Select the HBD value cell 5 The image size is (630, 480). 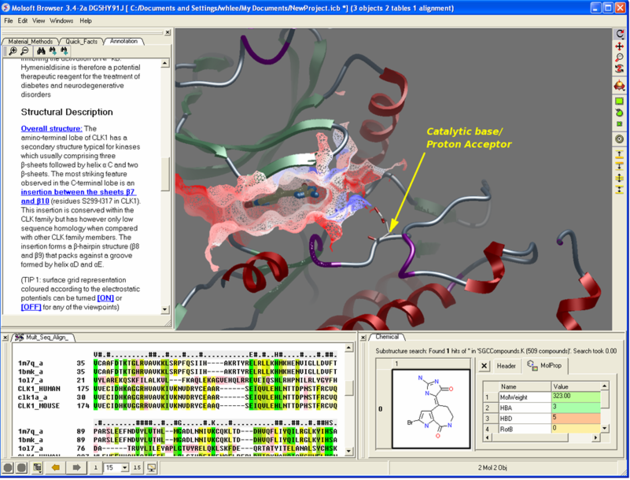coord(576,418)
